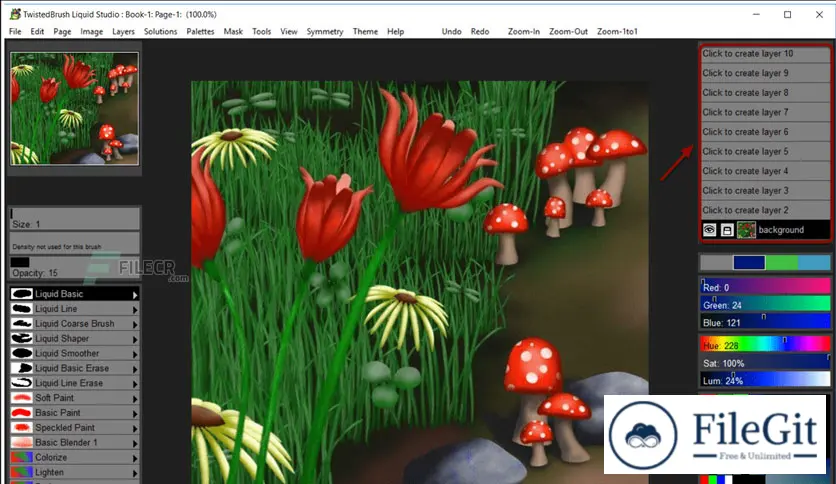Adjust the Red color slider
This screenshot has width=836, height=484.
point(765,287)
